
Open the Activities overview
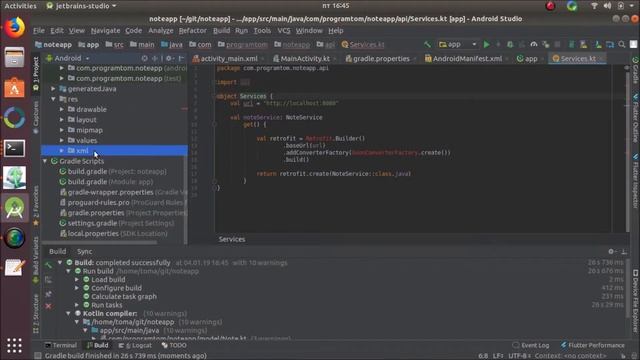[20, 6]
